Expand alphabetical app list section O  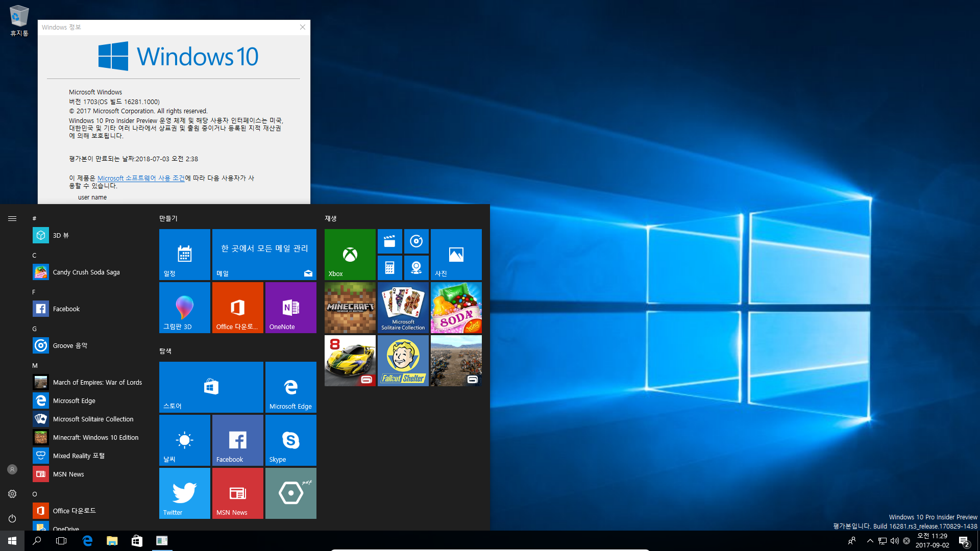(34, 493)
